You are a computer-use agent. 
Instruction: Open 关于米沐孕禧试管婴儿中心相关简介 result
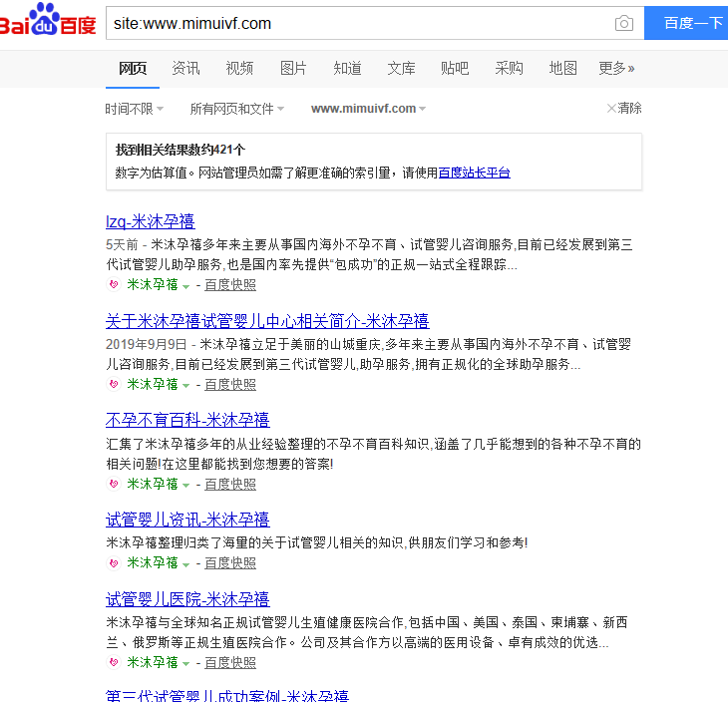pos(267,321)
